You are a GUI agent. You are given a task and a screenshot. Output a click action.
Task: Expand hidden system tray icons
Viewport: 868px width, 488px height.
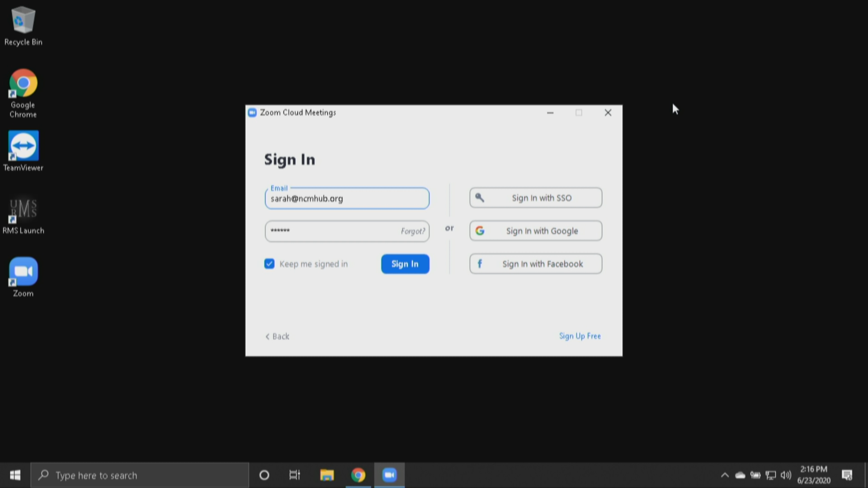(x=725, y=475)
